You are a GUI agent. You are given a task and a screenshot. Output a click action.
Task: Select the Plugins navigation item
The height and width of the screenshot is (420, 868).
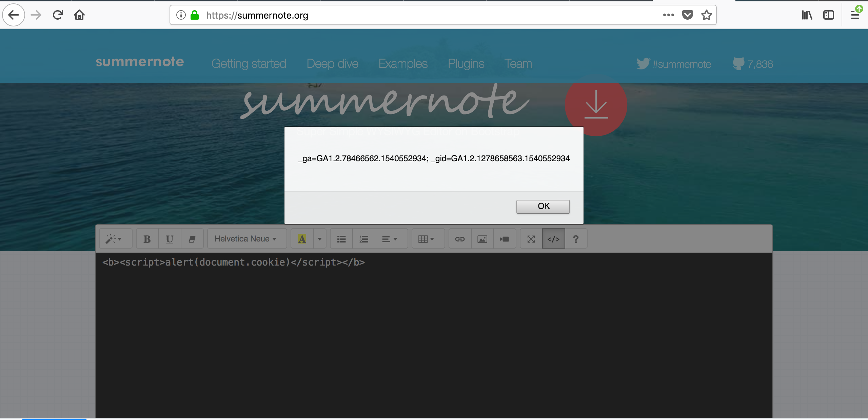(x=466, y=64)
